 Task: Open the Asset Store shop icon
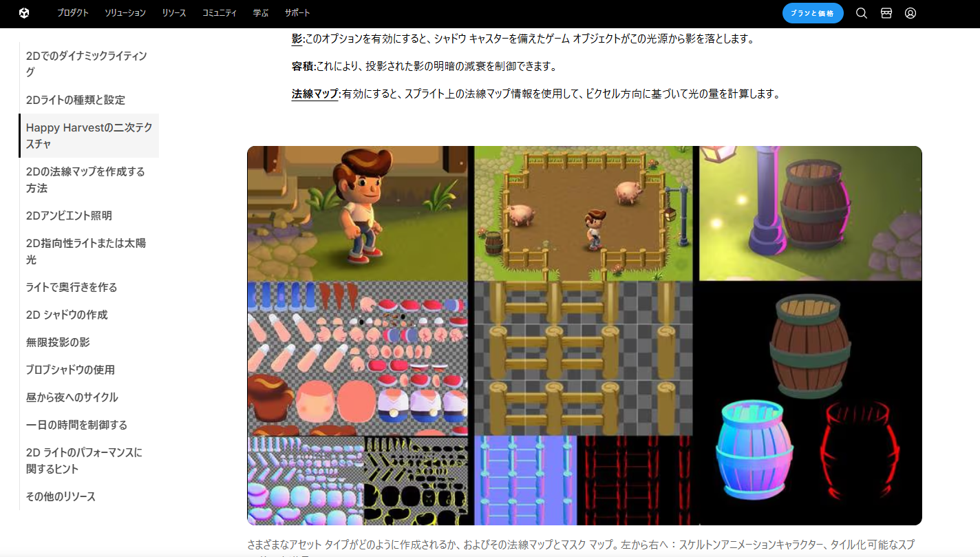coord(886,13)
